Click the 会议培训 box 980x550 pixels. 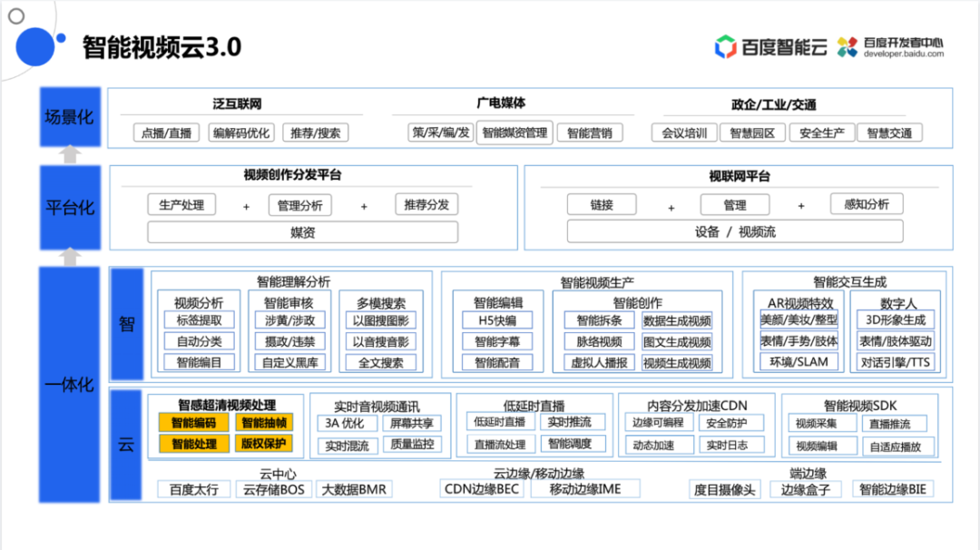[x=684, y=133]
